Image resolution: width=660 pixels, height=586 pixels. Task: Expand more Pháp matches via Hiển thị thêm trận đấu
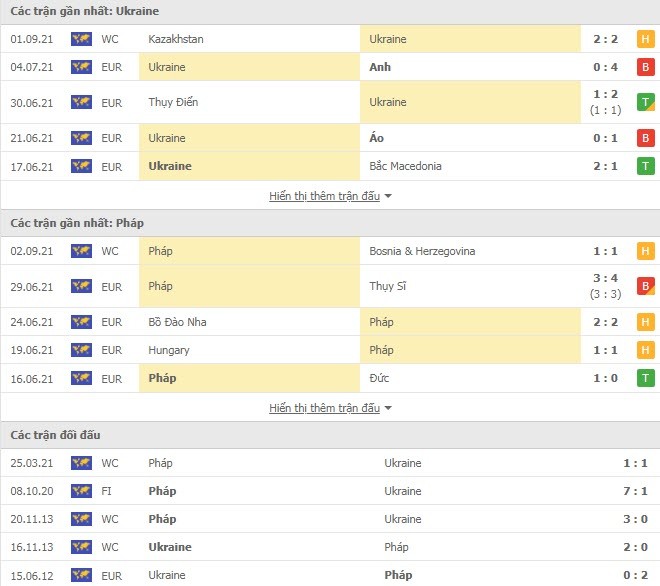tap(325, 408)
